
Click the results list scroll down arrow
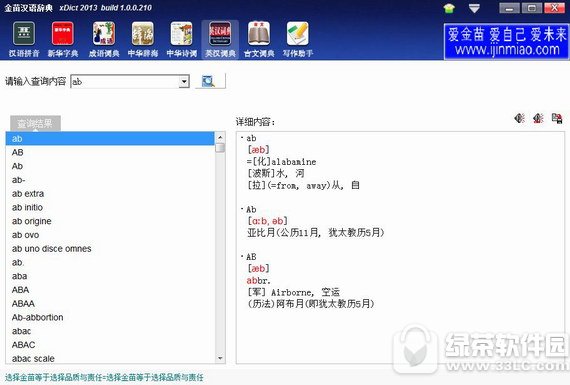pos(220,358)
